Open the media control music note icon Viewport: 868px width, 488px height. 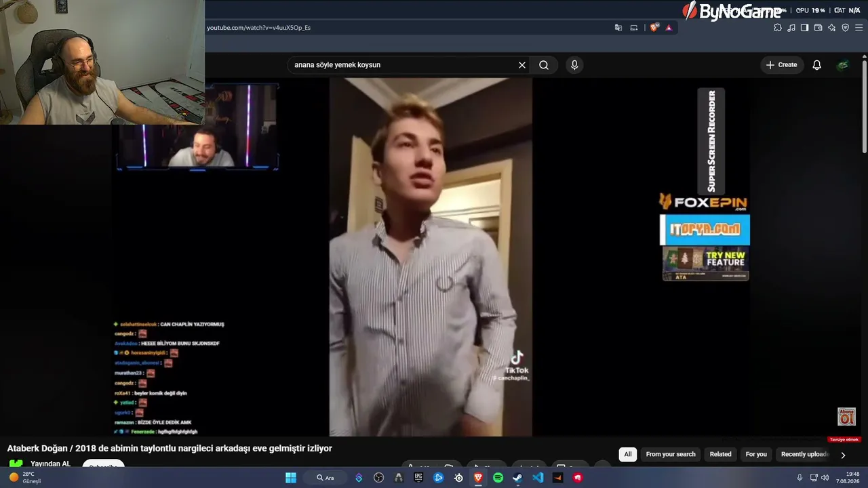pyautogui.click(x=791, y=28)
